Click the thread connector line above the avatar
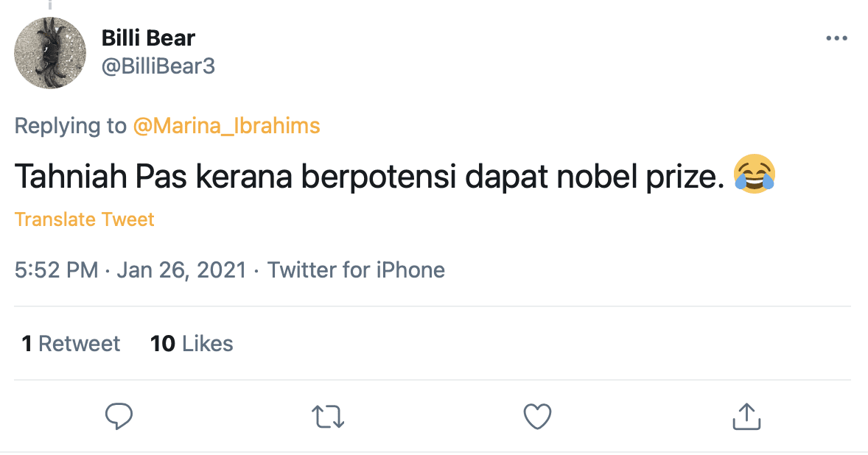This screenshot has height=455, width=868. [x=50, y=4]
